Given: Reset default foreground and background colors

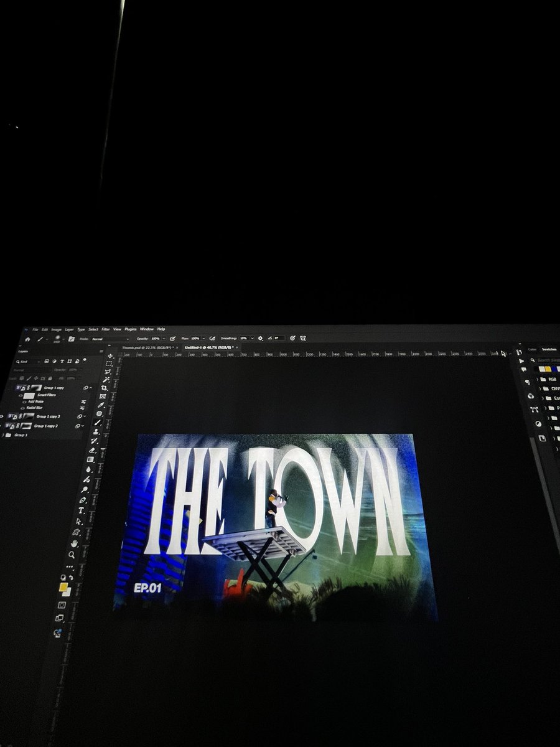Looking at the screenshot, I should click(x=63, y=577).
